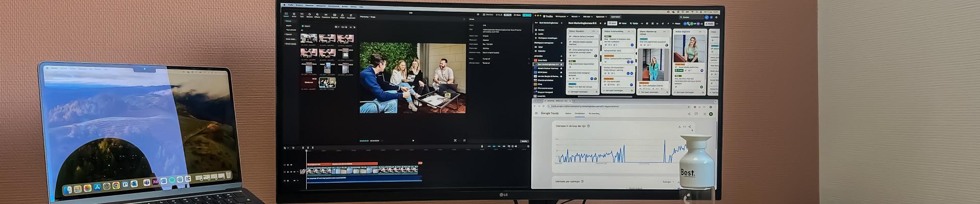Switch to the Tabel view in Trello
This screenshot has height=204, width=980.
click(x=623, y=23)
